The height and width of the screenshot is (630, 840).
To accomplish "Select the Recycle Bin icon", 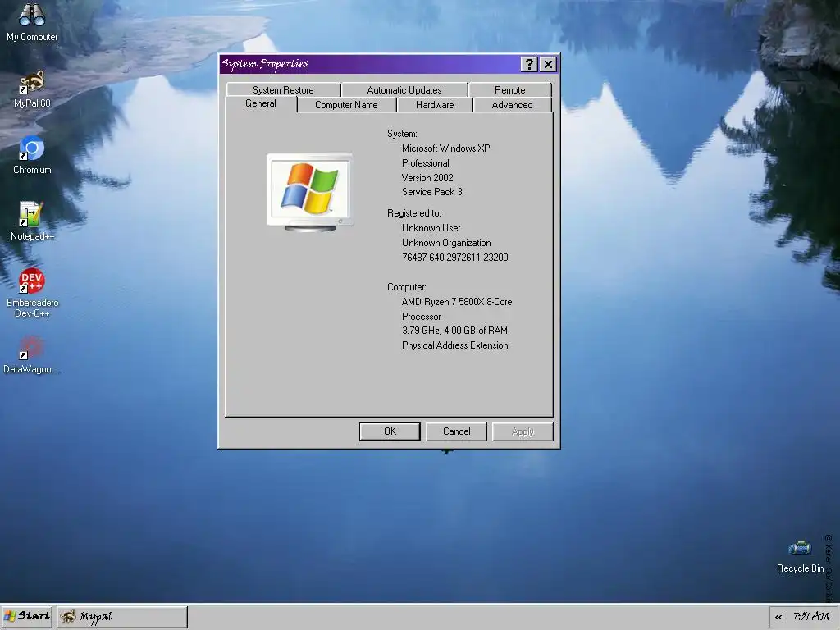I will coord(800,557).
